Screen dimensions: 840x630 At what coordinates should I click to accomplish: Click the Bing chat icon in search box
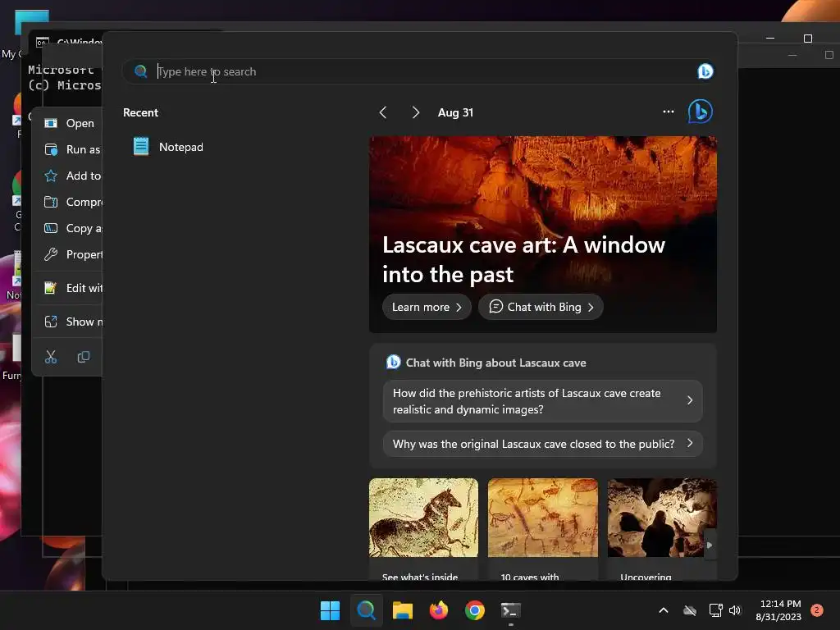[x=705, y=71]
